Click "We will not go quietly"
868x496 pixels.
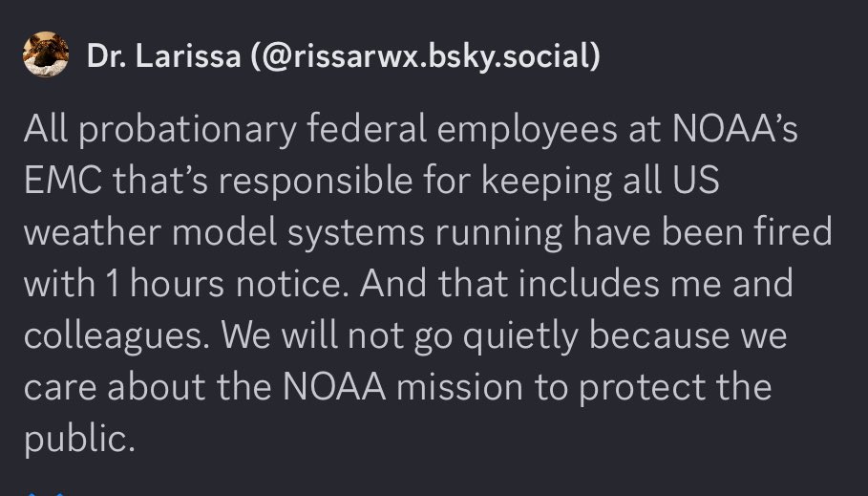click(400, 335)
